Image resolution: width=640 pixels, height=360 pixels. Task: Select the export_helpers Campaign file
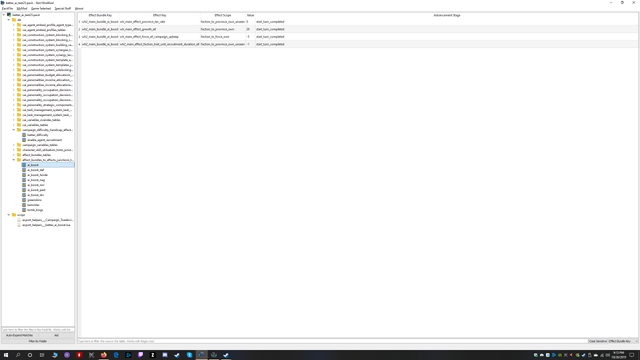pos(47,220)
